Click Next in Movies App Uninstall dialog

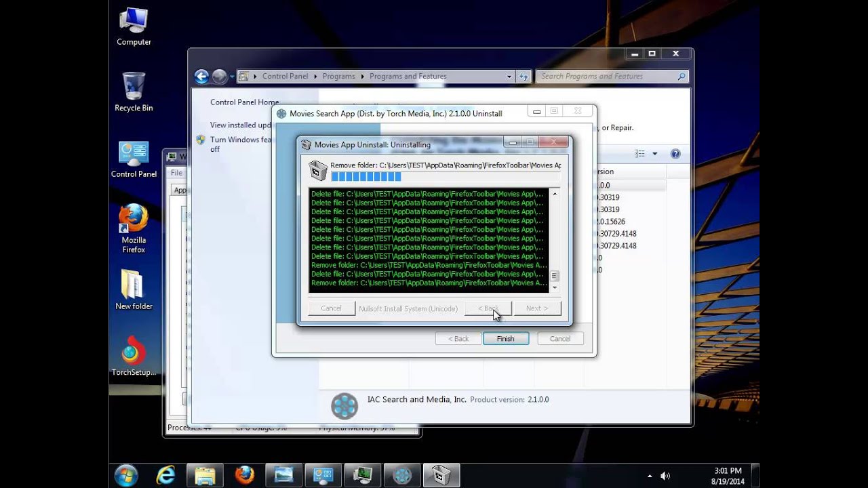click(x=536, y=308)
